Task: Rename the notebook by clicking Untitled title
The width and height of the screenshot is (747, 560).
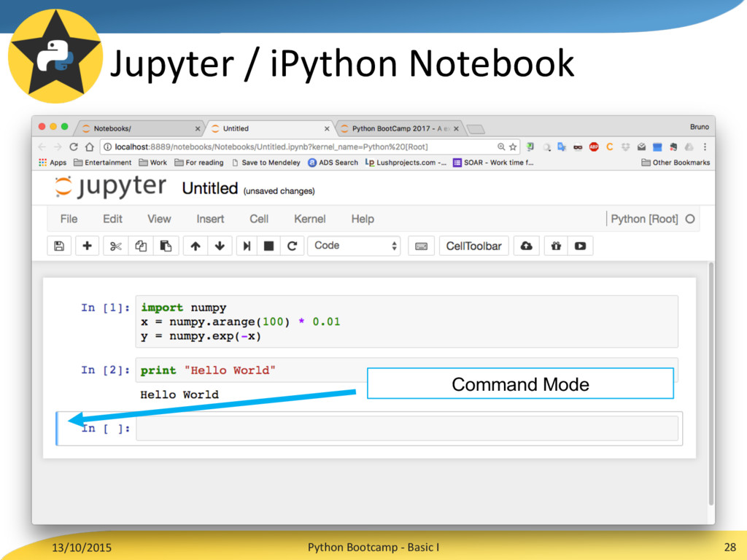Action: point(209,189)
